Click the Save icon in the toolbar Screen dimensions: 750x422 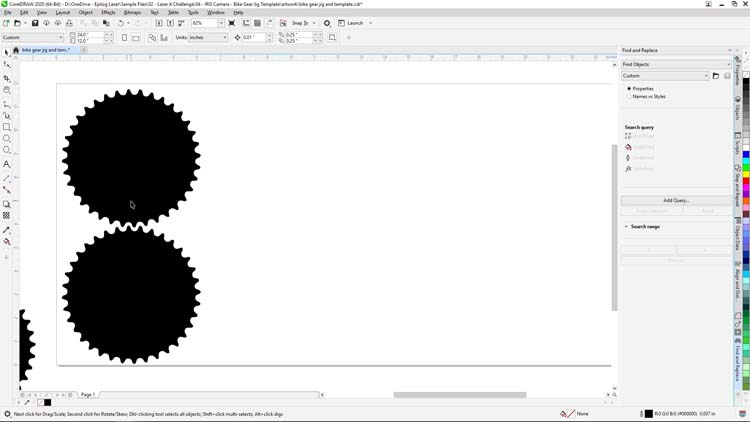[x=35, y=23]
